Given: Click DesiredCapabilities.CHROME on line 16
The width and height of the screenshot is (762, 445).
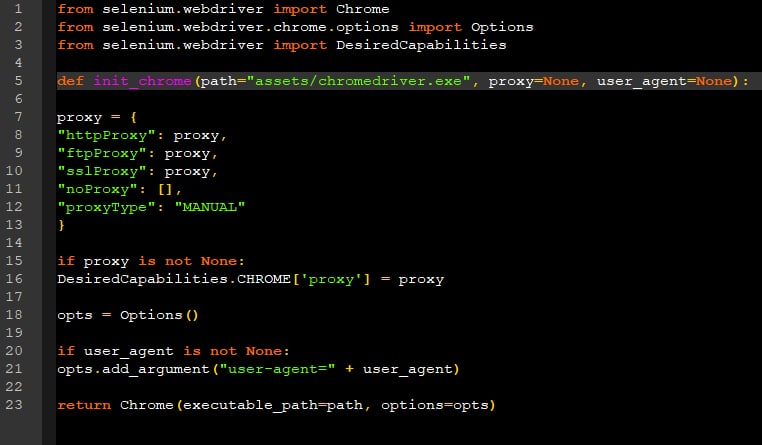Looking at the screenshot, I should 173,279.
